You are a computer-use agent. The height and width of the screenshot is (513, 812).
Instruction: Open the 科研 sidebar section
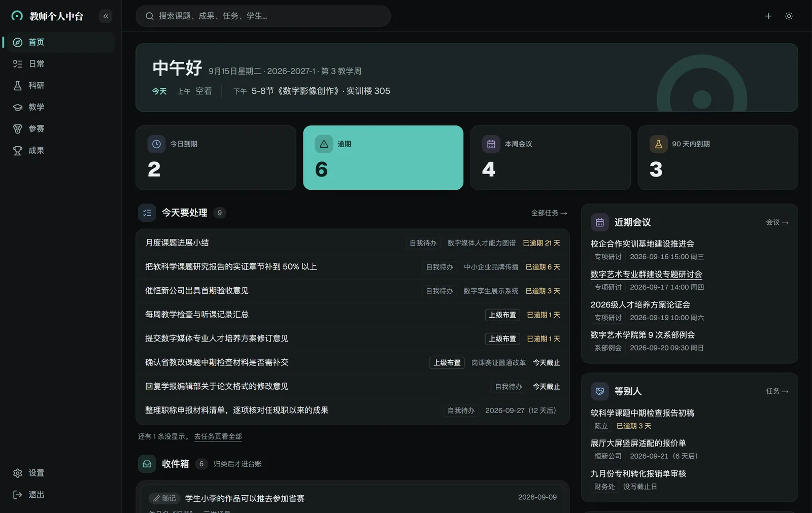(60, 86)
